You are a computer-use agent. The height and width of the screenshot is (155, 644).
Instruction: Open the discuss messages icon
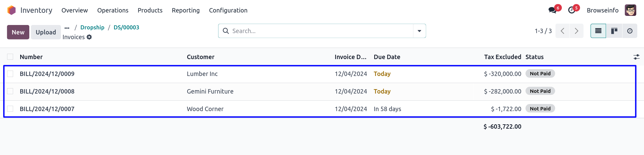pos(552,10)
